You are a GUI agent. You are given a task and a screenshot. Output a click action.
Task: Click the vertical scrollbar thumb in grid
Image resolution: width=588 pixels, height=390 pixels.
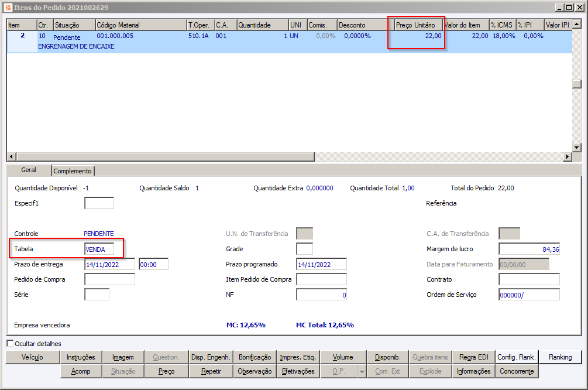tap(577, 84)
